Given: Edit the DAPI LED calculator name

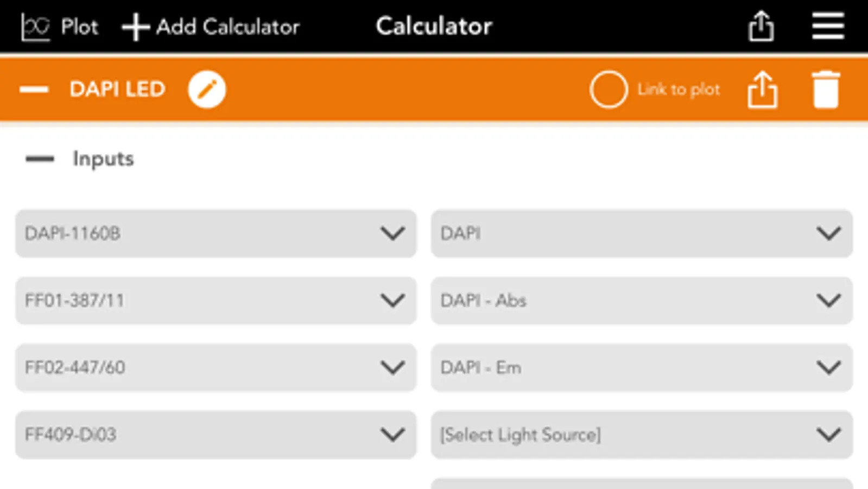Looking at the screenshot, I should 207,90.
